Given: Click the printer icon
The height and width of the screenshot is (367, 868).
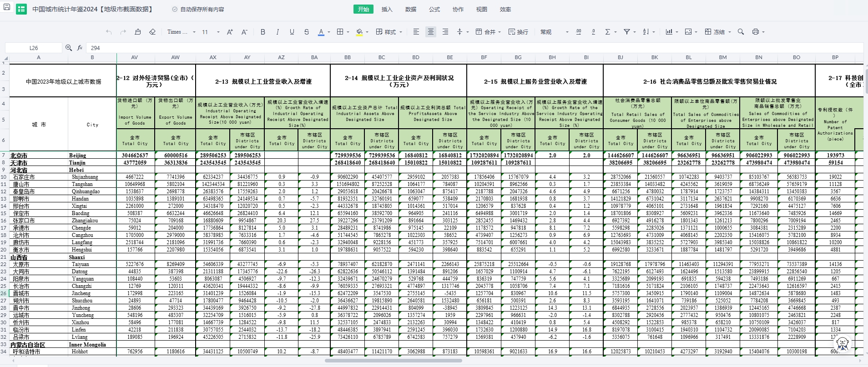Looking at the screenshot, I should 756,32.
